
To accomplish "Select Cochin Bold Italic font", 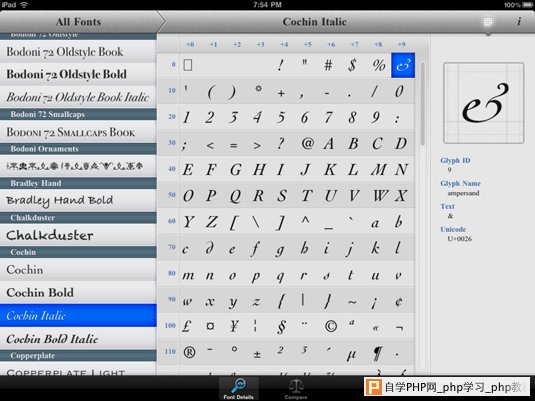I will [x=78, y=339].
